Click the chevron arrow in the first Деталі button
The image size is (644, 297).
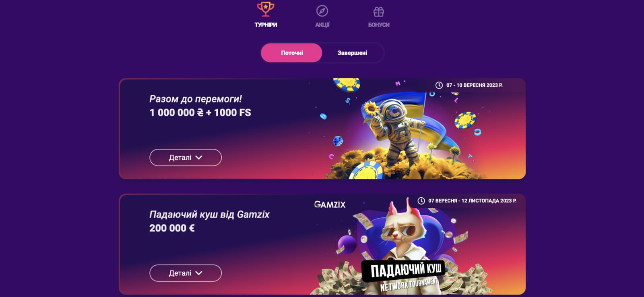click(199, 158)
